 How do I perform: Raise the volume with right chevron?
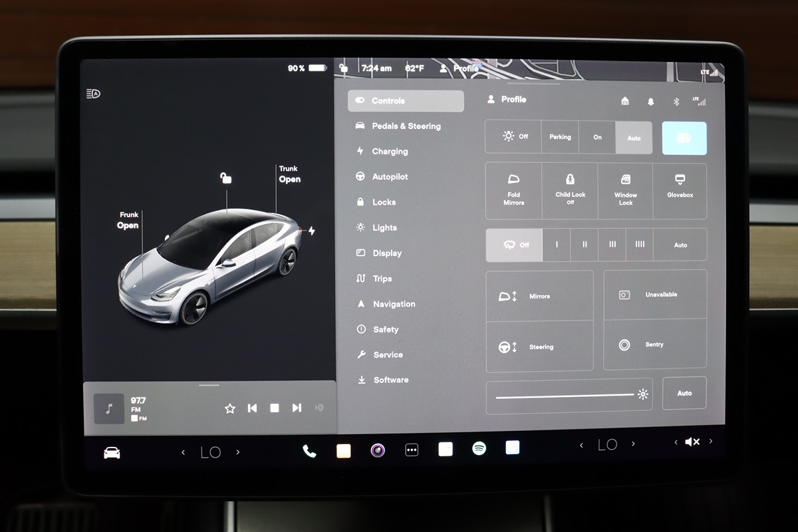point(711,442)
